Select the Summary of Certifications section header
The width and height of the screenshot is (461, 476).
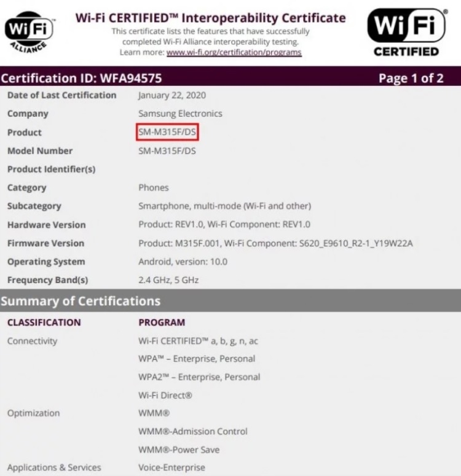[x=81, y=301]
